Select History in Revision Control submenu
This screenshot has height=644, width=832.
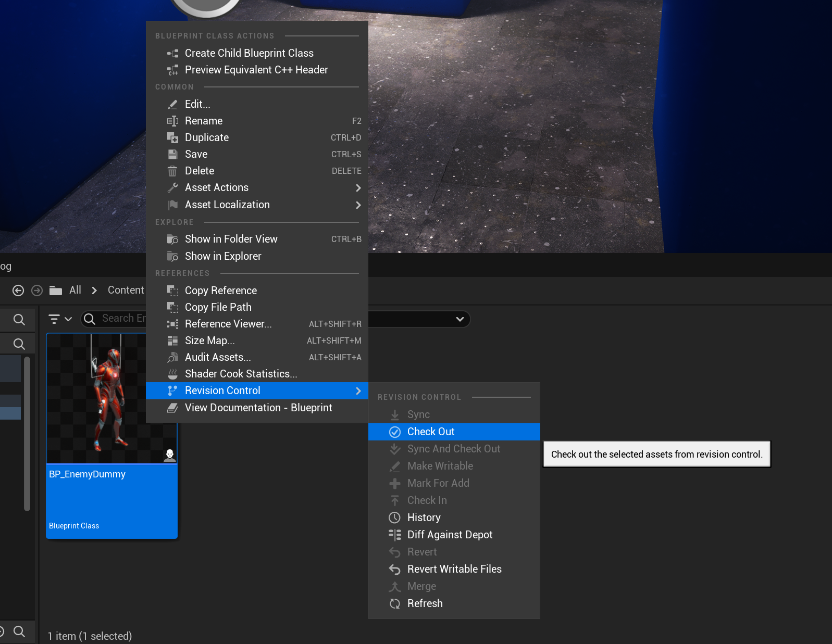pyautogui.click(x=454, y=517)
